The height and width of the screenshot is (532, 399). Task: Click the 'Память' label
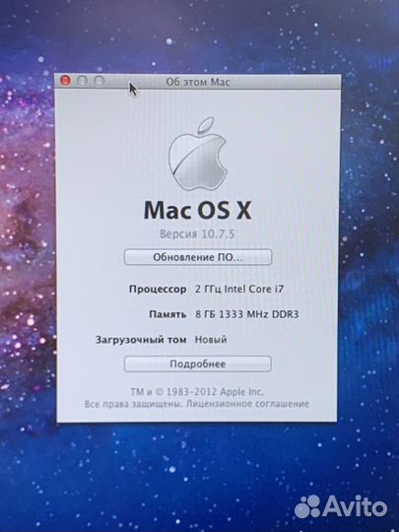[167, 314]
